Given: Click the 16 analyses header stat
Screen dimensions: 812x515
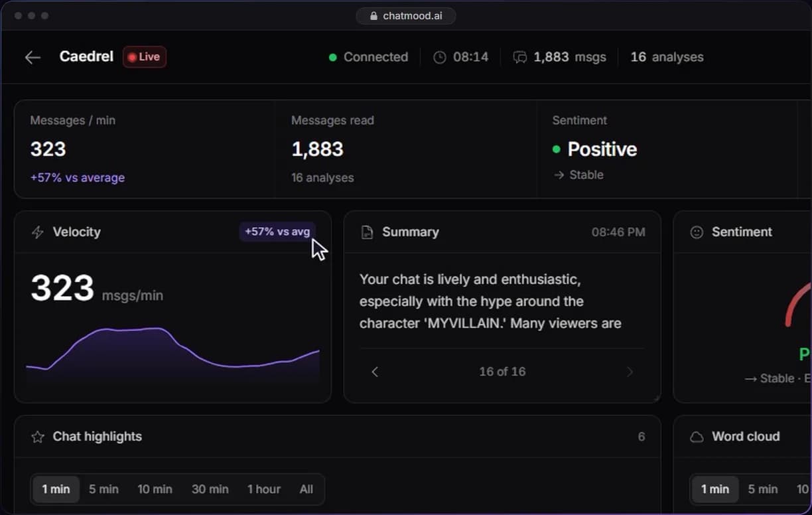Looking at the screenshot, I should [667, 57].
